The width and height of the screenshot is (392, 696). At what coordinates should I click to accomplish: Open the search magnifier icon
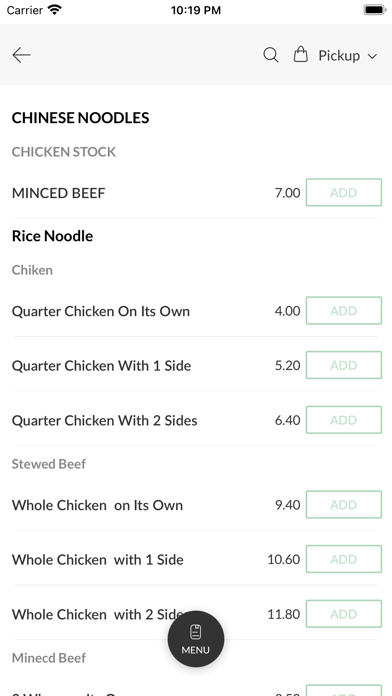(271, 55)
